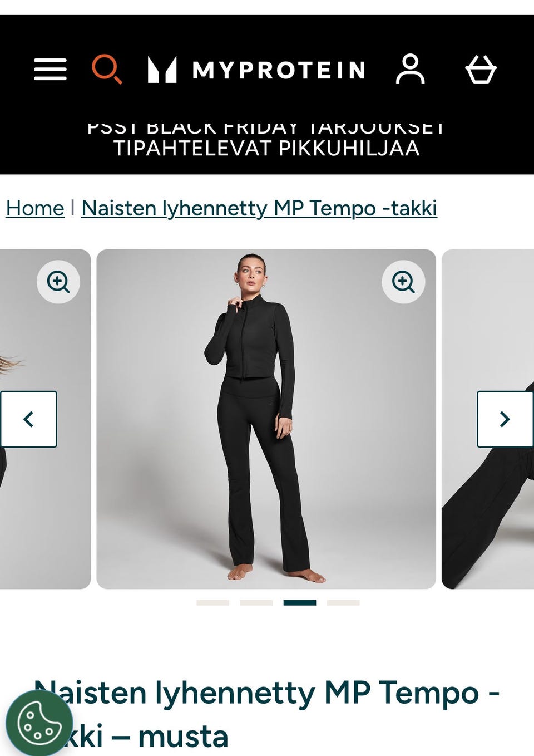Zoom into the center product image
This screenshot has height=756, width=534.
403,282
